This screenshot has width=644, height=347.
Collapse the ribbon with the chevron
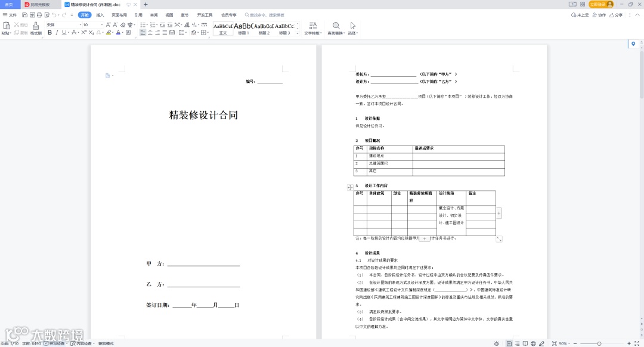(x=637, y=15)
